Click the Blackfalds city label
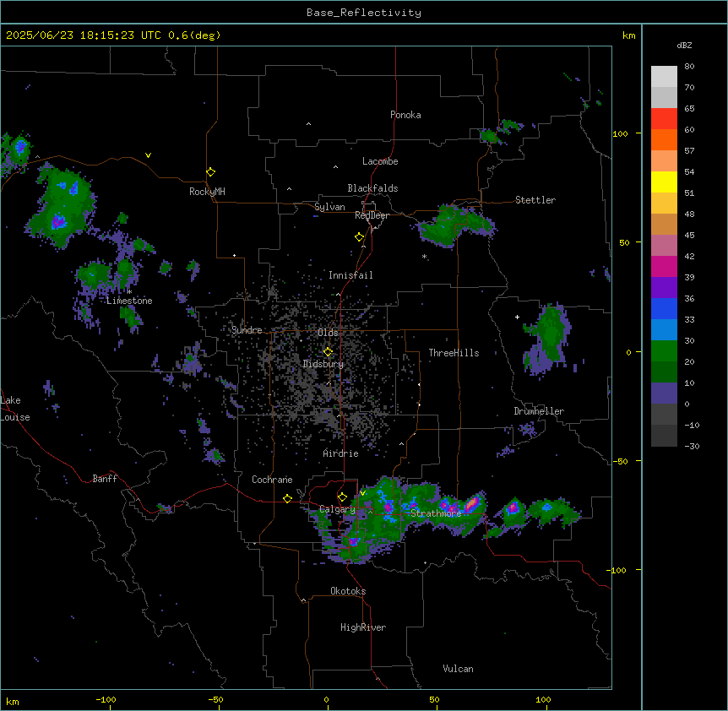Viewport: 728px width, 711px height. pyautogui.click(x=372, y=188)
